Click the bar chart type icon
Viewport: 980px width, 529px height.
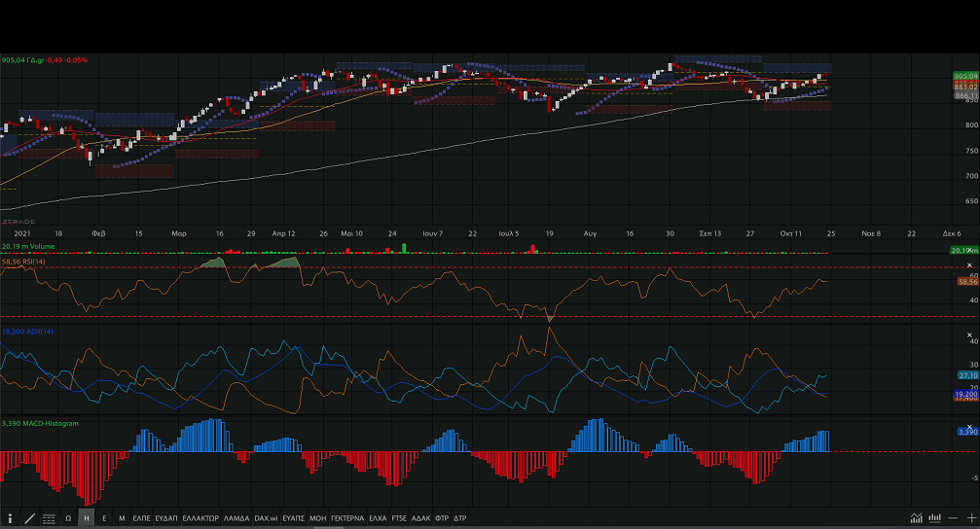pyautogui.click(x=935, y=518)
